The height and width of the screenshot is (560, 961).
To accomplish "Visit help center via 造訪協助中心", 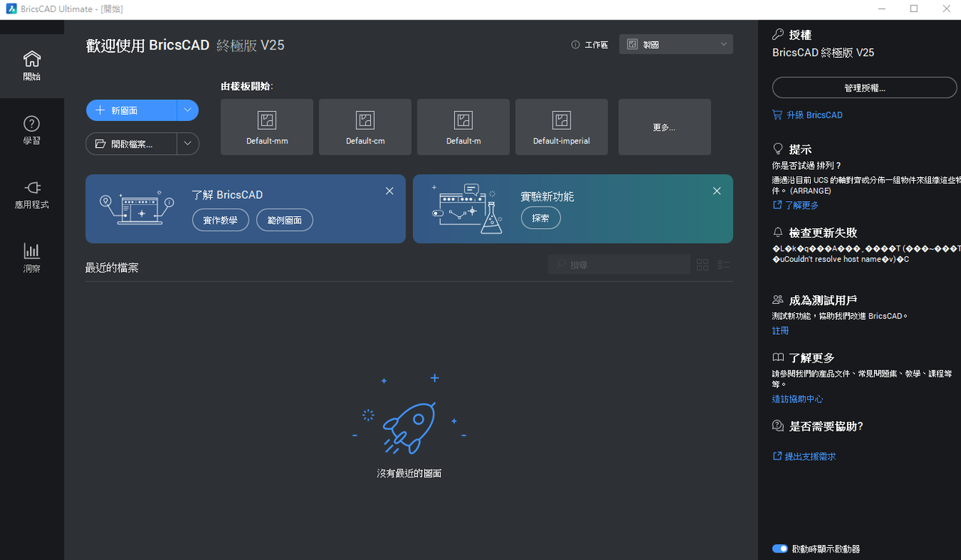I will pos(798,399).
